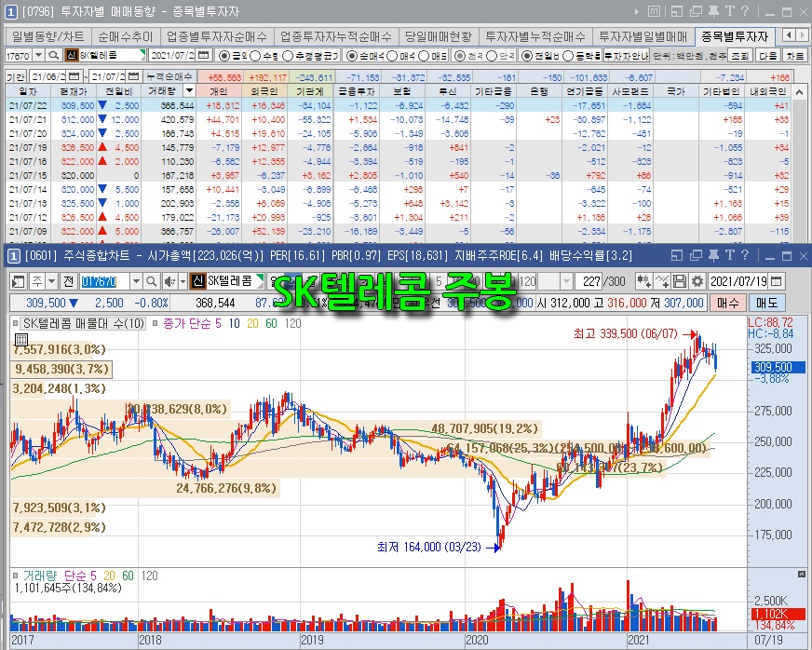Select the 매수 radio button in investor toolbar
The width and height of the screenshot is (812, 650).
pyautogui.click(x=393, y=56)
